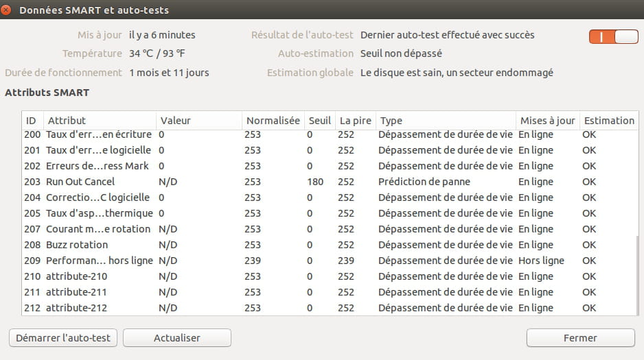Click the Seuil column header
This screenshot has height=360, width=644.
coord(320,121)
